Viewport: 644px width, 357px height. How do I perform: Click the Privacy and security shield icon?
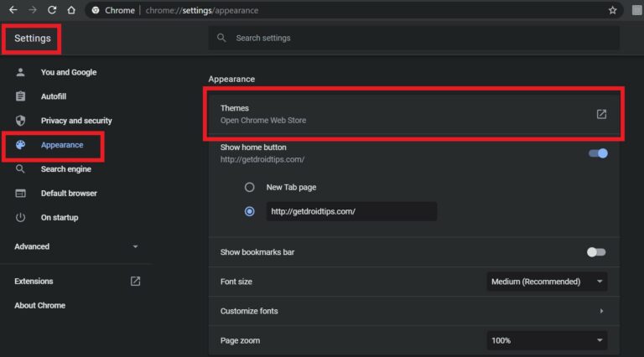pos(21,121)
